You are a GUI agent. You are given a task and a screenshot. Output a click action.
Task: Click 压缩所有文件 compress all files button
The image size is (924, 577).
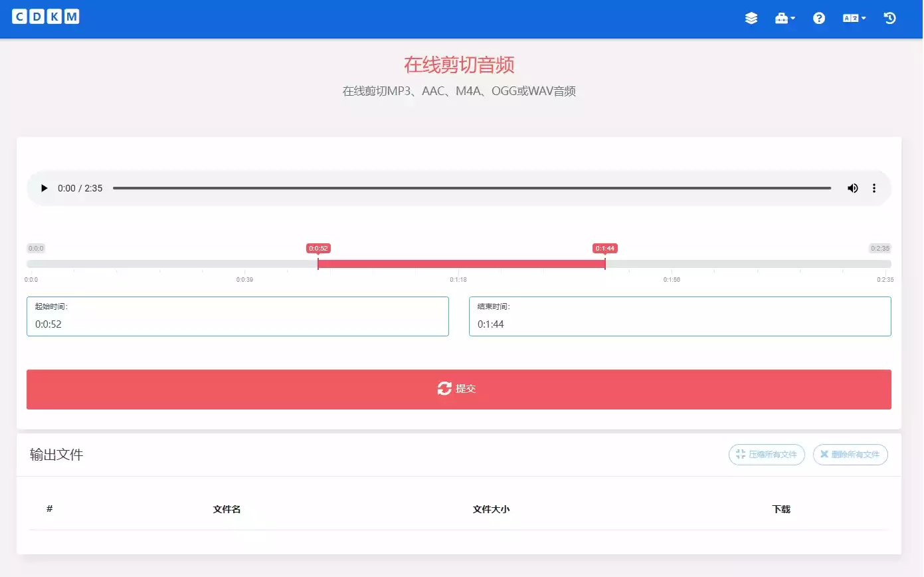767,455
